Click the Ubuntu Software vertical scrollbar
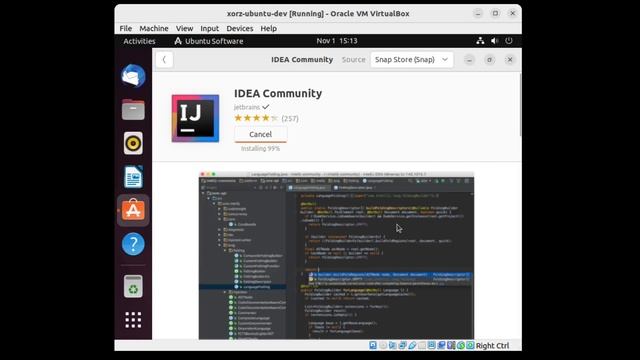 click(520, 105)
